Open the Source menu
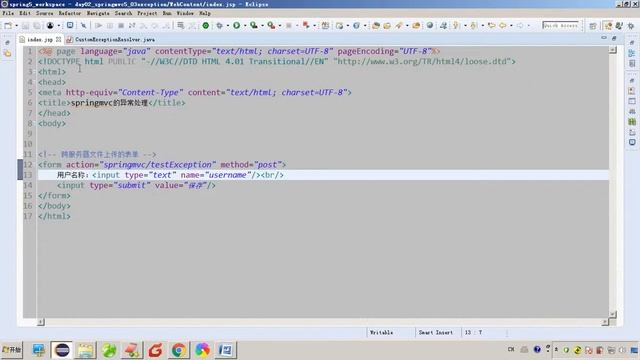The width and height of the screenshot is (640, 360). coord(44,13)
